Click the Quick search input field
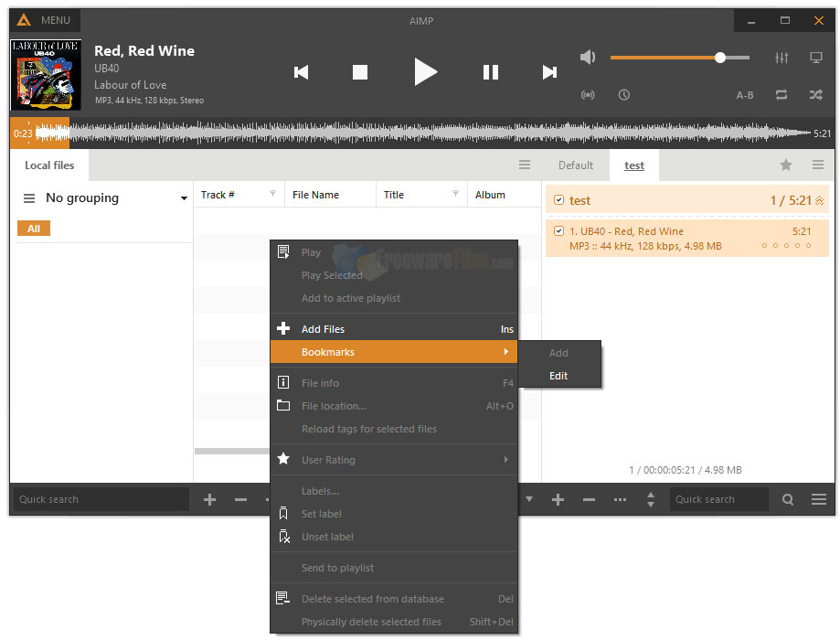The height and width of the screenshot is (640, 840). click(x=101, y=499)
